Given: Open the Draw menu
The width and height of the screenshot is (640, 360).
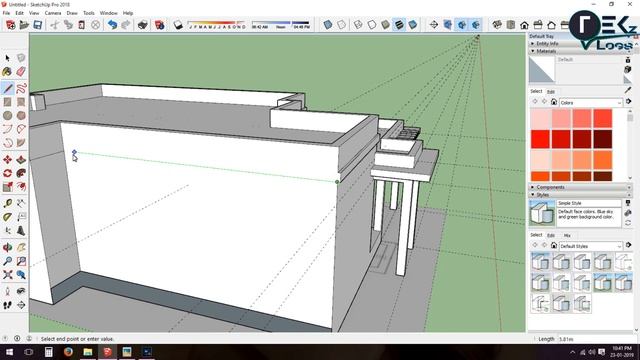Looking at the screenshot, I should click(72, 13).
